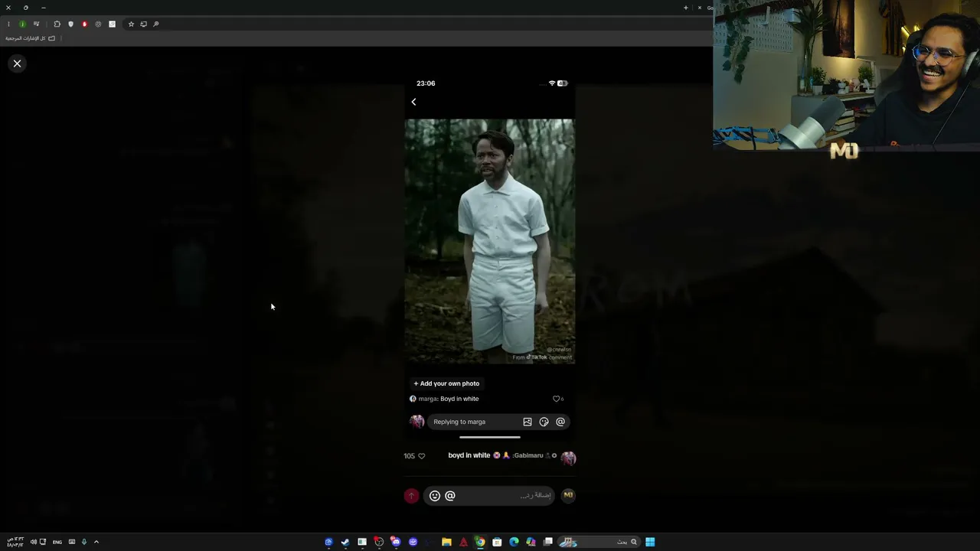The image size is (980, 551).
Task: Open the all bookmarks folder in bookmarks bar
Action: 31,38
